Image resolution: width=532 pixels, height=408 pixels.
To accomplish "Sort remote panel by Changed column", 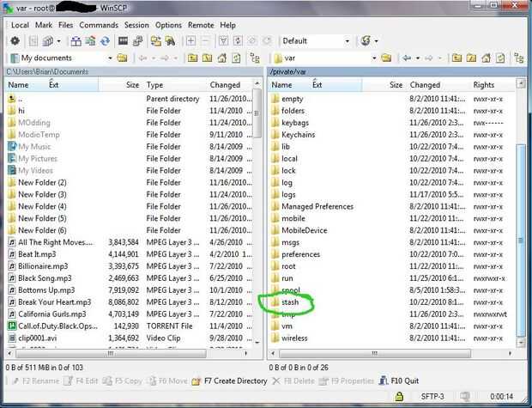I will pyautogui.click(x=425, y=85).
